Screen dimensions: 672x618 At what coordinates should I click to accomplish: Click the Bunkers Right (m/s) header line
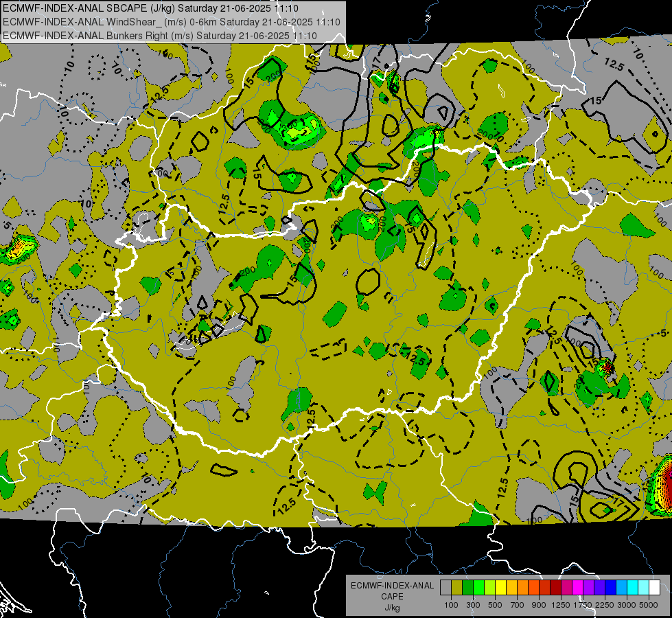point(160,36)
